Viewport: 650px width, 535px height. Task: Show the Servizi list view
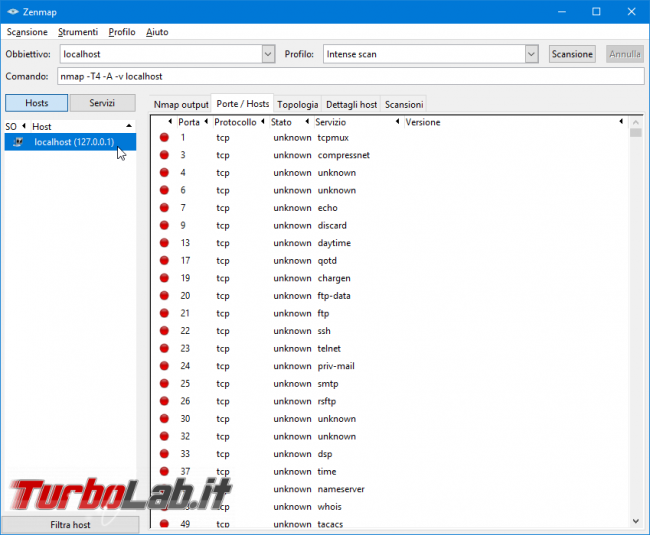[x=102, y=103]
